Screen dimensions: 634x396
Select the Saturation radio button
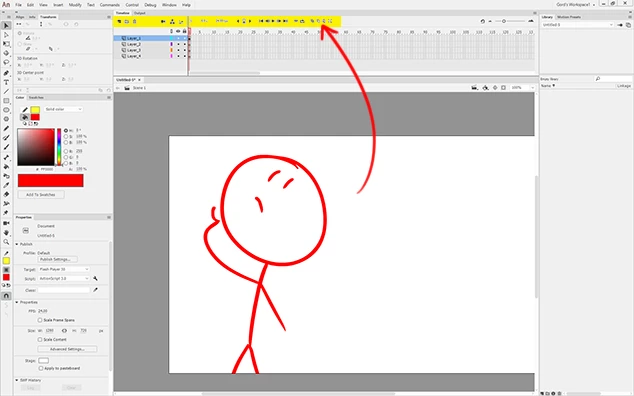(x=66, y=136)
